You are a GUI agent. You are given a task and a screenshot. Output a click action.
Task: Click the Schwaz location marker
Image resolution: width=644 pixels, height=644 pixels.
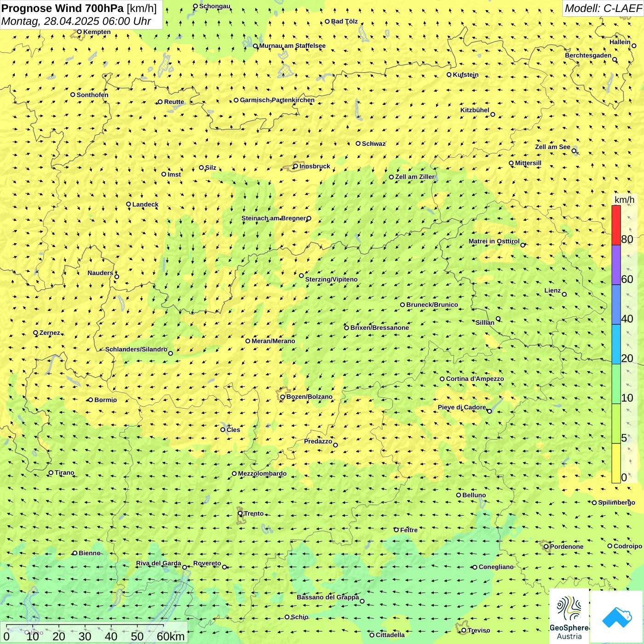pos(358,144)
